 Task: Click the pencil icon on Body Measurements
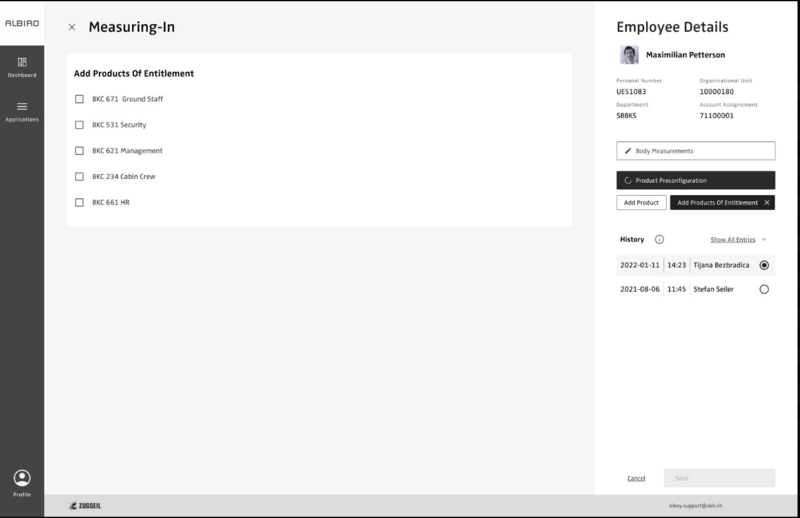627,151
